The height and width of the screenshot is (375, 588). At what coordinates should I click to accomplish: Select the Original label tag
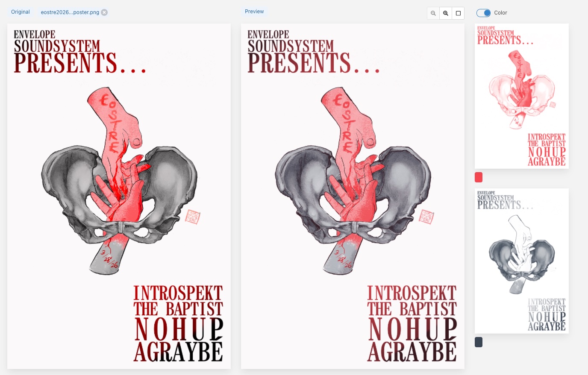coord(21,12)
